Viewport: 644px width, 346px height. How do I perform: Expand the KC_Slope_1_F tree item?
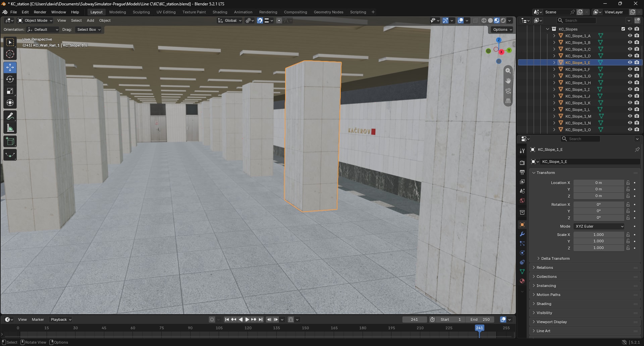tap(554, 69)
